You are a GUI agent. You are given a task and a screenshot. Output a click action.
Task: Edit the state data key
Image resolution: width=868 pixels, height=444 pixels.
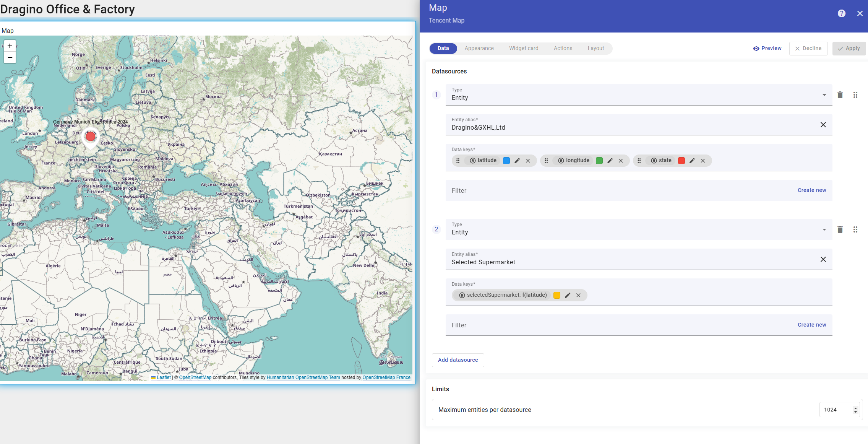(692, 161)
